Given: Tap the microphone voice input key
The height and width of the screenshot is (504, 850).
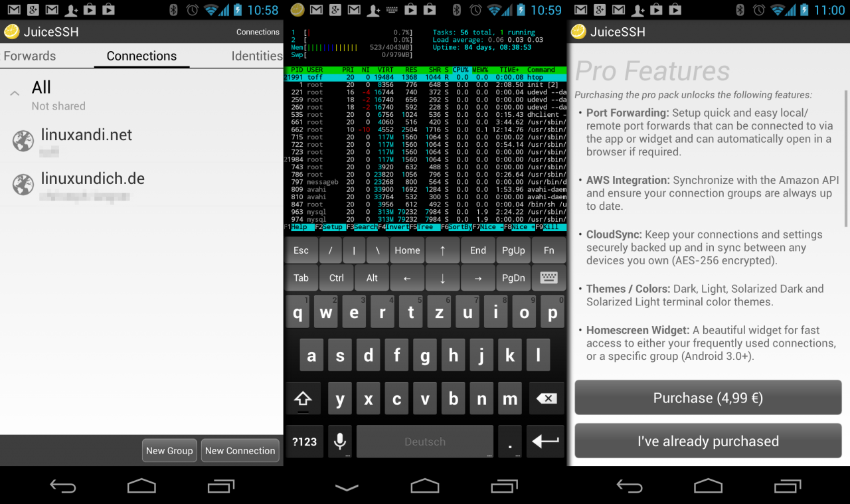Looking at the screenshot, I should (340, 441).
